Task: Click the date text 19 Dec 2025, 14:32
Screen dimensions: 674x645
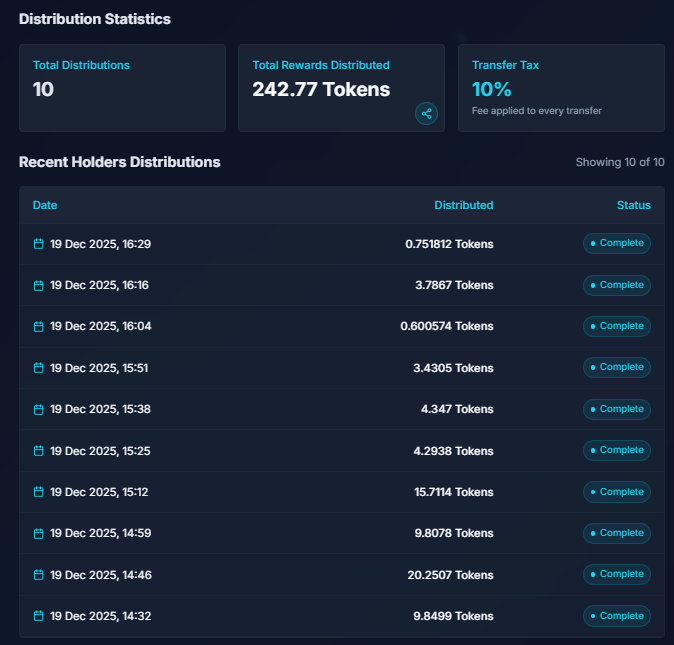Action: click(x=101, y=617)
